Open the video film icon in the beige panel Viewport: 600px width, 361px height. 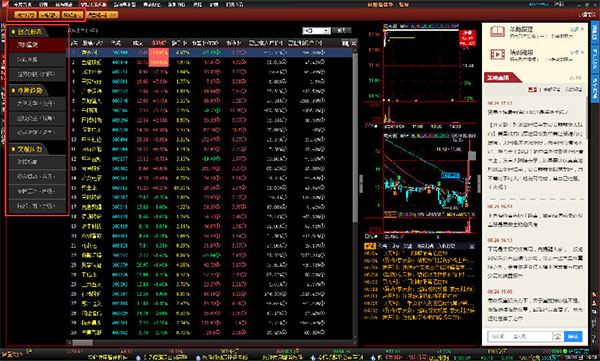point(497,54)
